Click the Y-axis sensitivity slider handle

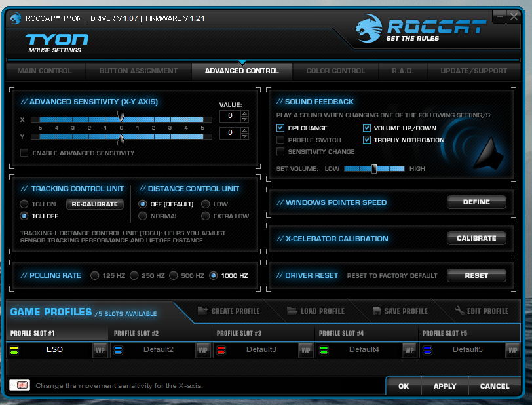pos(121,139)
